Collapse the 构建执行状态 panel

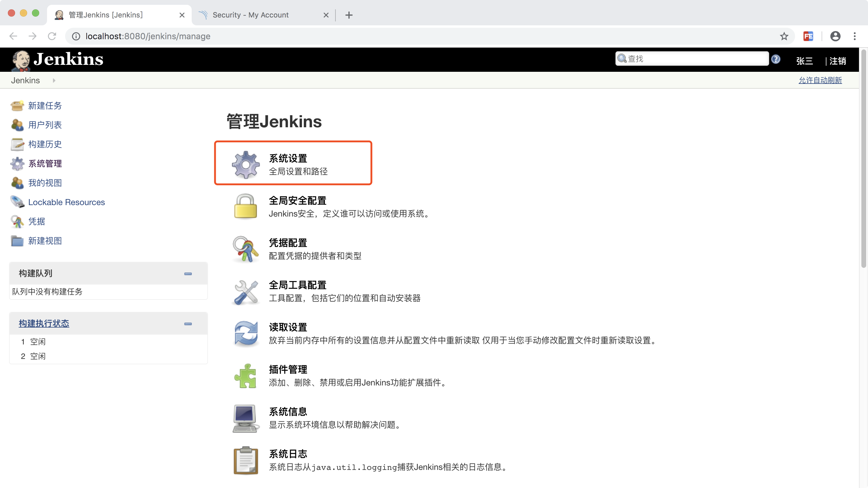[x=188, y=324]
